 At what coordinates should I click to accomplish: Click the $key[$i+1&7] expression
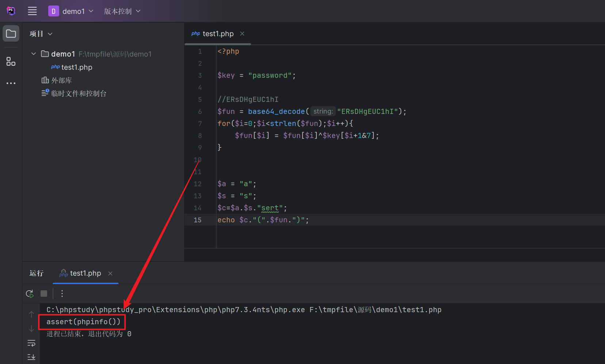pos(349,135)
